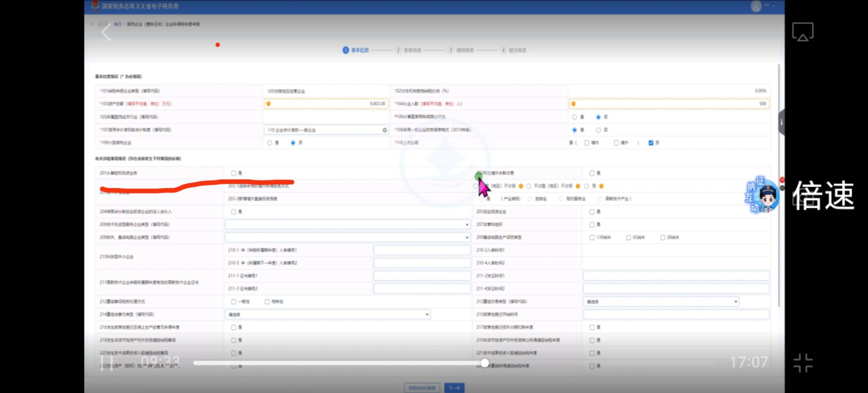Check 是 for 216 policy relocation row
Screen dimensions: 868x393
pos(234,327)
